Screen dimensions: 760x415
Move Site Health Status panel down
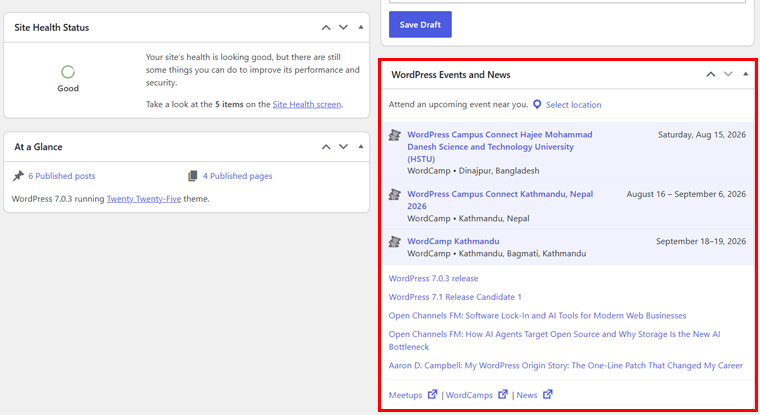pos(343,28)
